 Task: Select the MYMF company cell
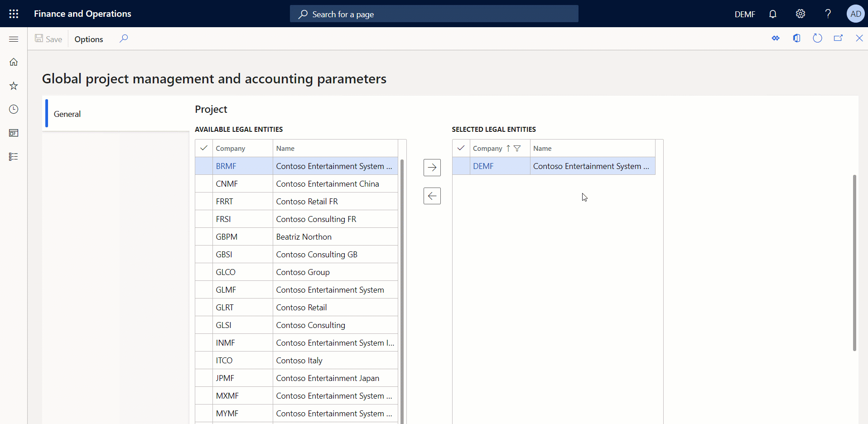tap(243, 413)
